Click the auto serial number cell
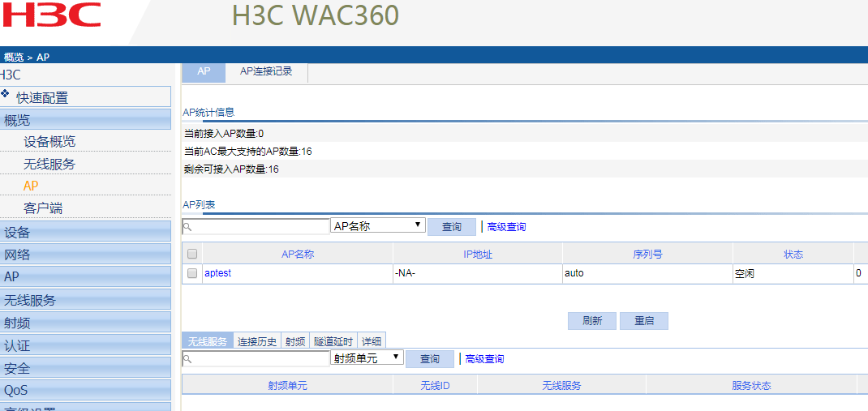The height and width of the screenshot is (411, 868). coord(647,273)
